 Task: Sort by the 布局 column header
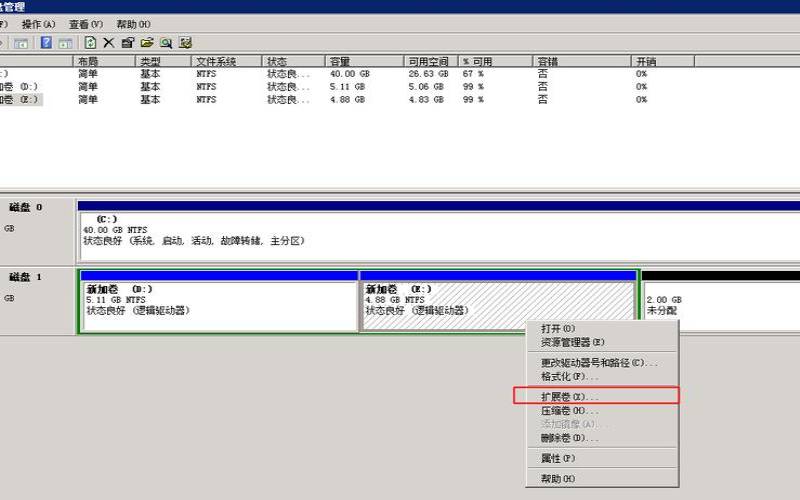click(x=104, y=61)
